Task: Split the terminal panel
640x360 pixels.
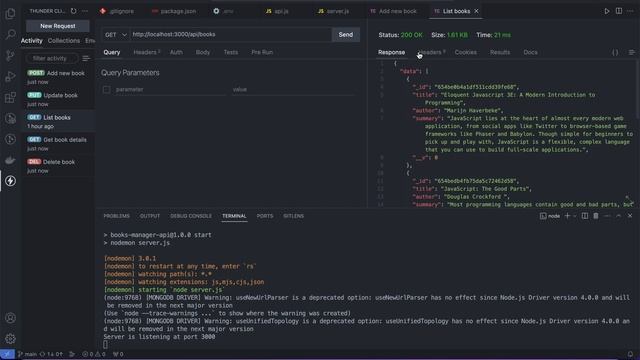Action: coord(585,216)
